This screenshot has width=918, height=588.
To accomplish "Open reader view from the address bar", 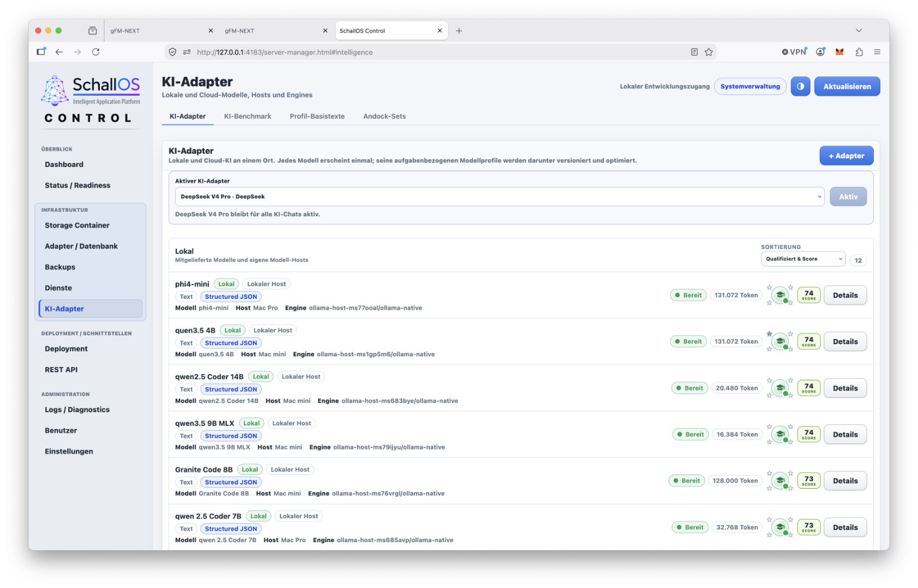I will pos(694,52).
